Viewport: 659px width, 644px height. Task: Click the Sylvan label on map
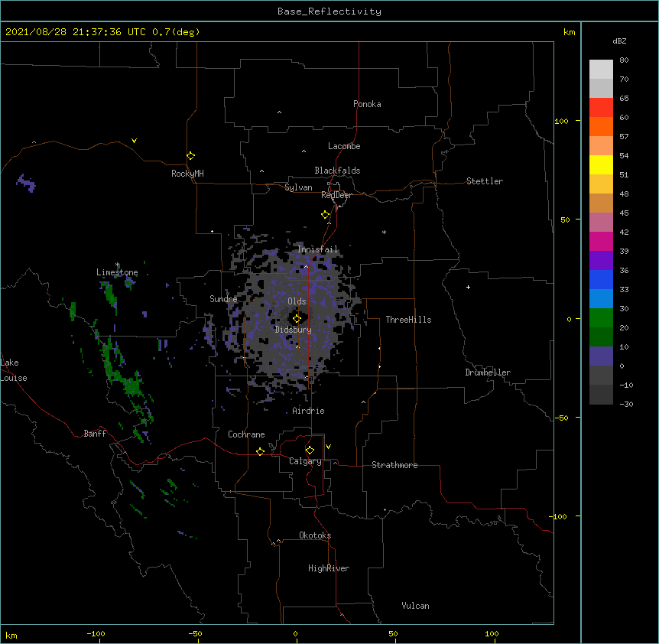(298, 187)
